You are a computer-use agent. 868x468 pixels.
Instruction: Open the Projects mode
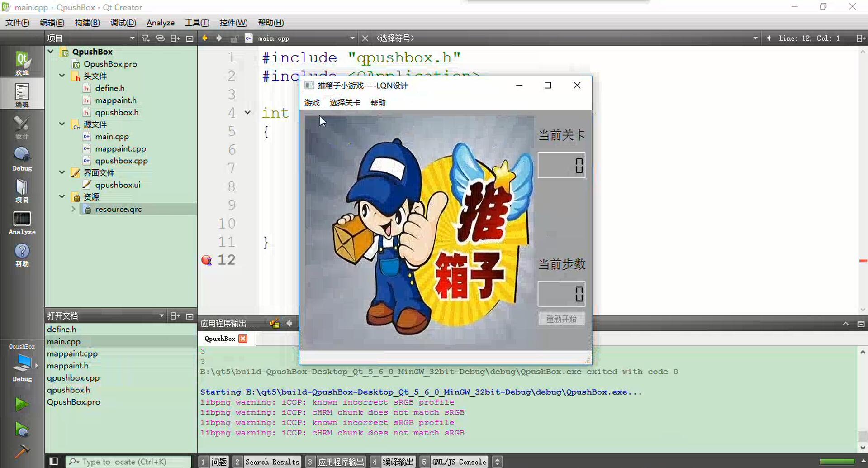pos(22,190)
